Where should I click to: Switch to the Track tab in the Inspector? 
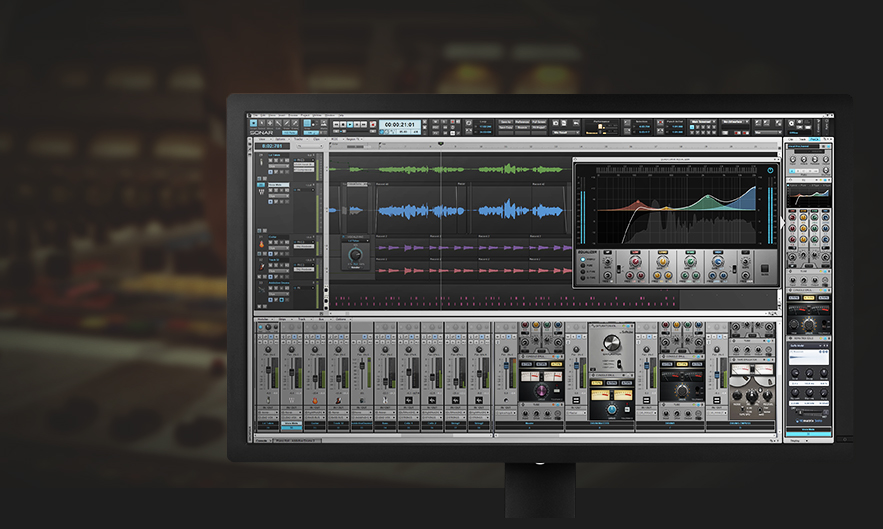(x=802, y=139)
